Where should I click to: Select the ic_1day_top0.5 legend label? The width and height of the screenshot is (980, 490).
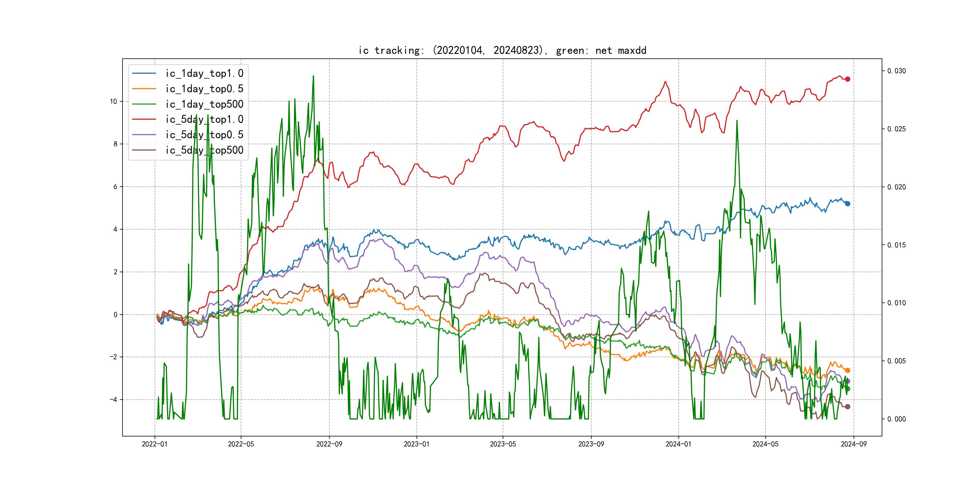point(204,89)
